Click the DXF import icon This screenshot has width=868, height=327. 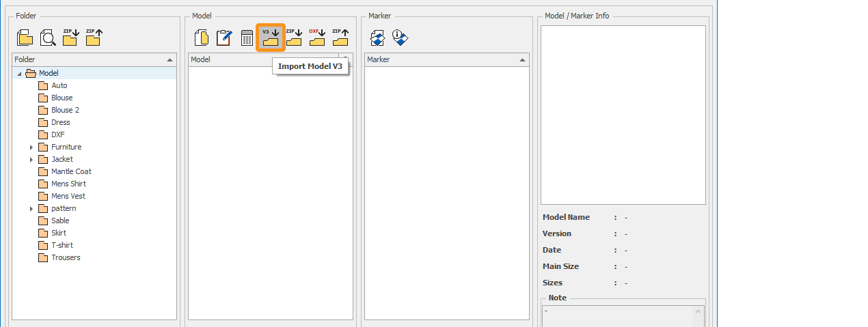(x=317, y=38)
